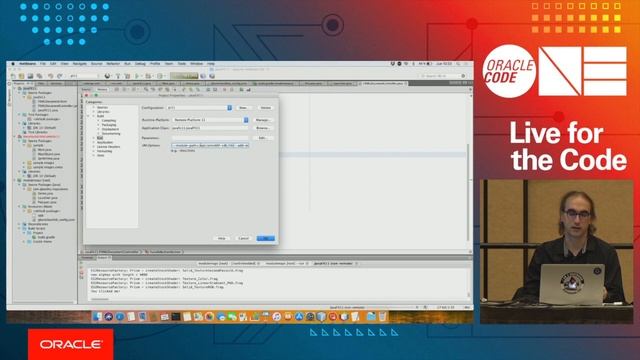
Task: Click the New File toolbar icon
Action: [13, 76]
